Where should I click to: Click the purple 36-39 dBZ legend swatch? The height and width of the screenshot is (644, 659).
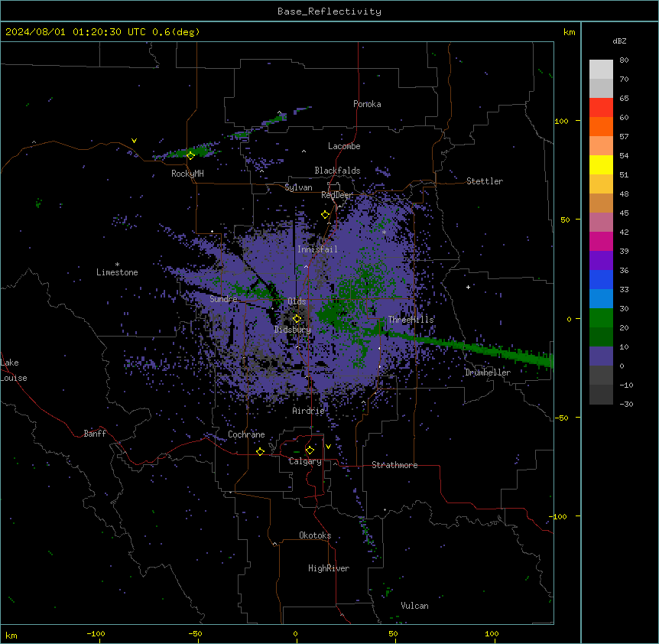pos(601,260)
